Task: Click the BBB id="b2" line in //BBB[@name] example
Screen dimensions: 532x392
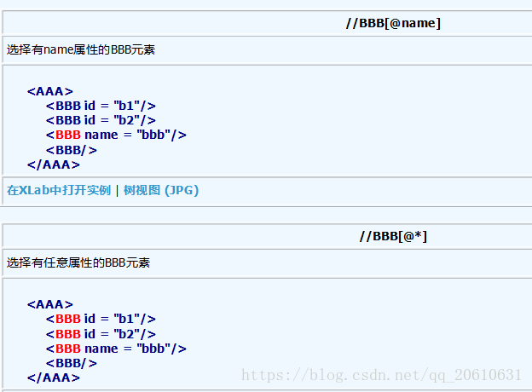Action: (x=101, y=120)
